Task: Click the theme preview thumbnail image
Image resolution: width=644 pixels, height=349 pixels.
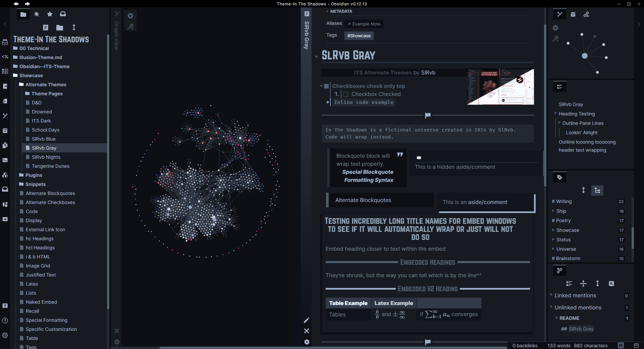Action: (x=500, y=87)
